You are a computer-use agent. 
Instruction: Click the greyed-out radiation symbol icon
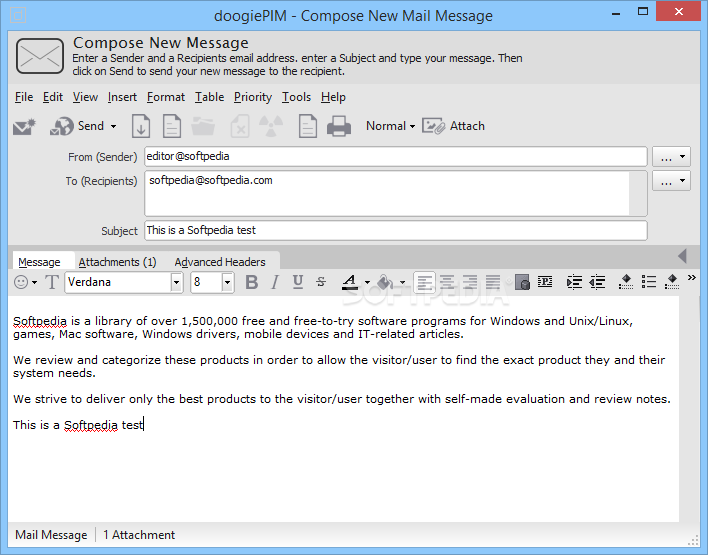pos(271,126)
